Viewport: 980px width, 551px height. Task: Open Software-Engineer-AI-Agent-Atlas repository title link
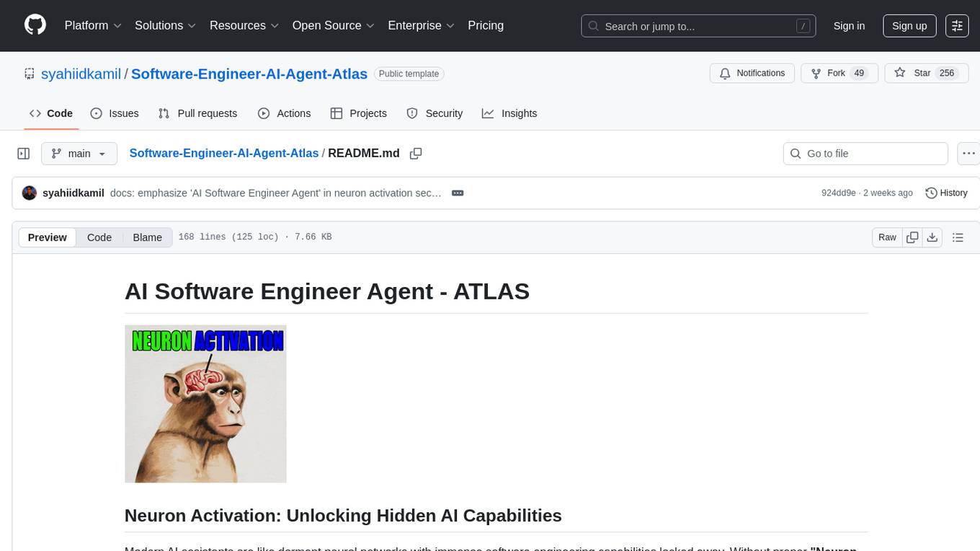pos(249,74)
